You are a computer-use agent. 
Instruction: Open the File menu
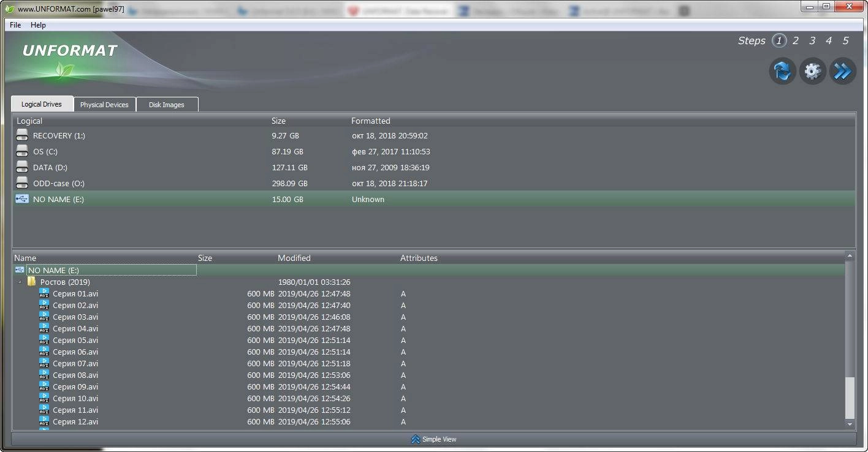click(x=15, y=25)
